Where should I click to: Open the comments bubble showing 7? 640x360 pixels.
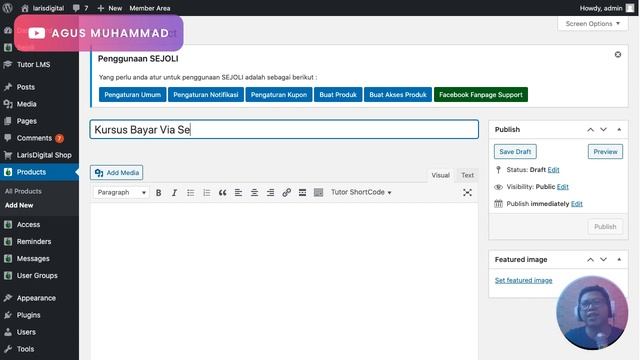coord(80,8)
